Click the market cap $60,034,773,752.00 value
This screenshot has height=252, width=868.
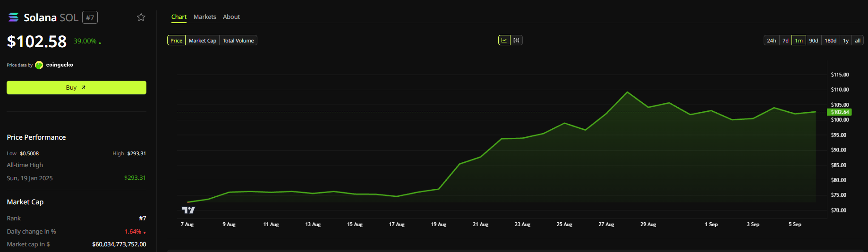119,244
